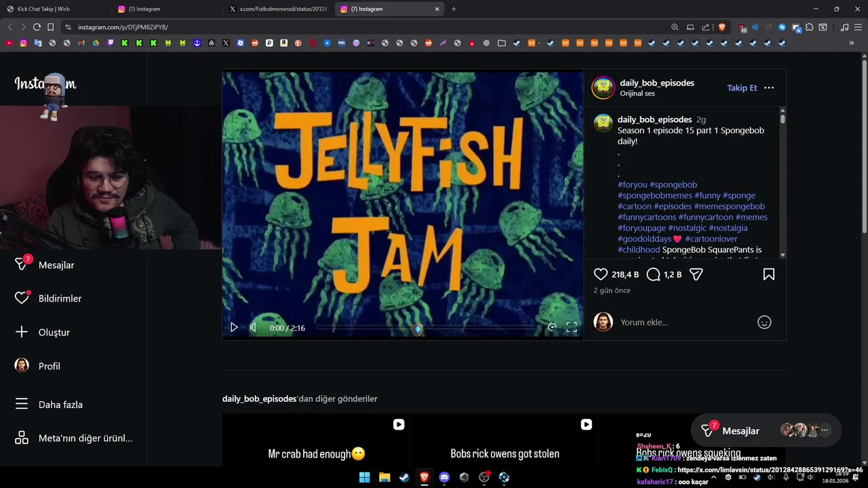Open the bookmarks folder icon
This screenshot has height=488, width=868.
click(502, 43)
